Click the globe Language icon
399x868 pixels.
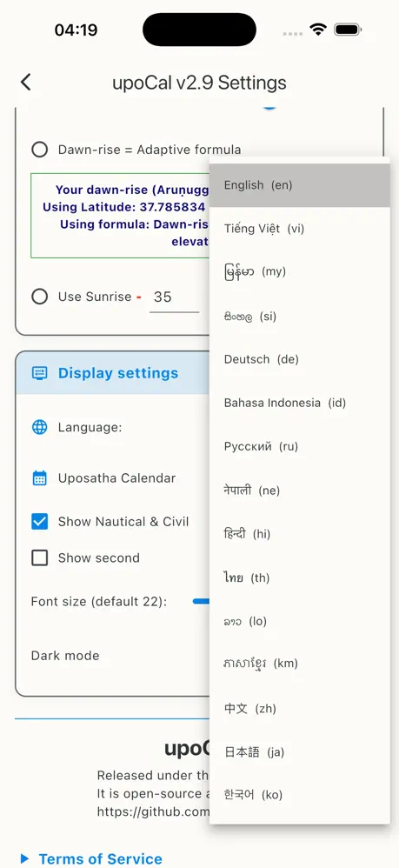[39, 427]
